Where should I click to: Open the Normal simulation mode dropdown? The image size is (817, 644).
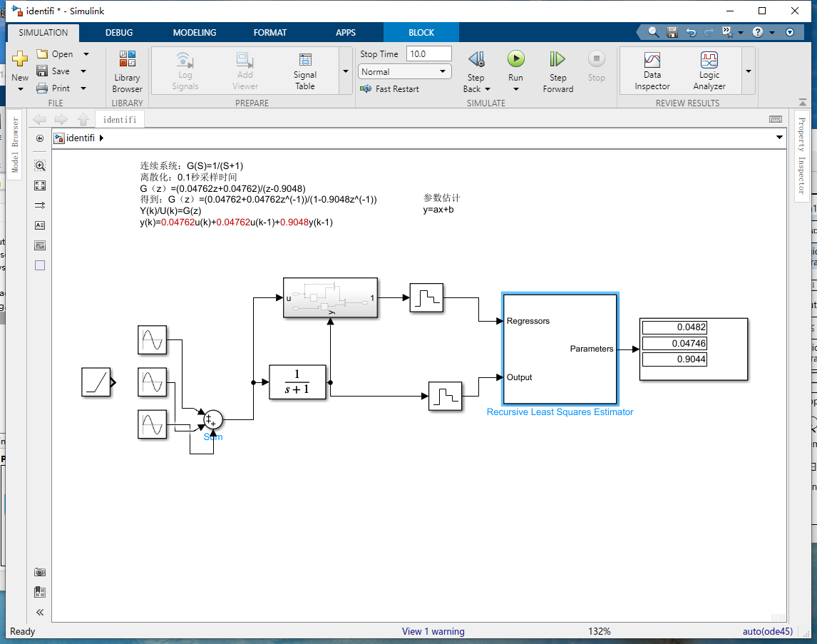tap(404, 71)
